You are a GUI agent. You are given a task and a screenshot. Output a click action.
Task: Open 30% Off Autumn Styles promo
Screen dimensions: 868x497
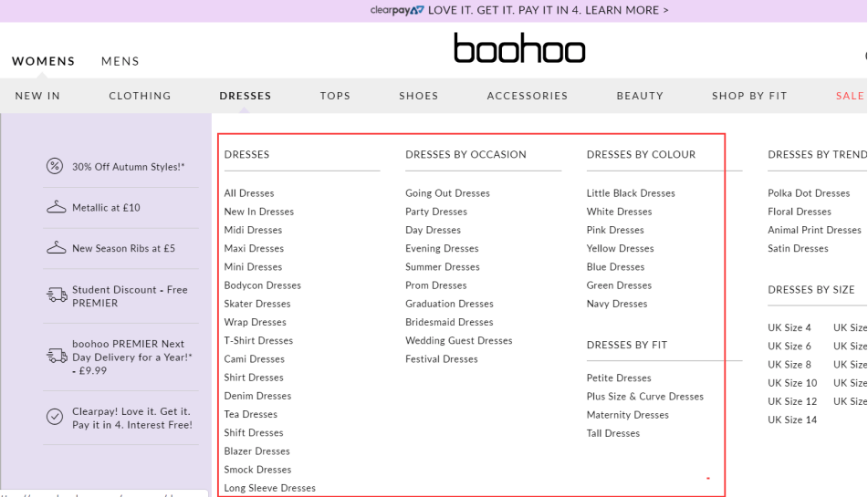(129, 166)
